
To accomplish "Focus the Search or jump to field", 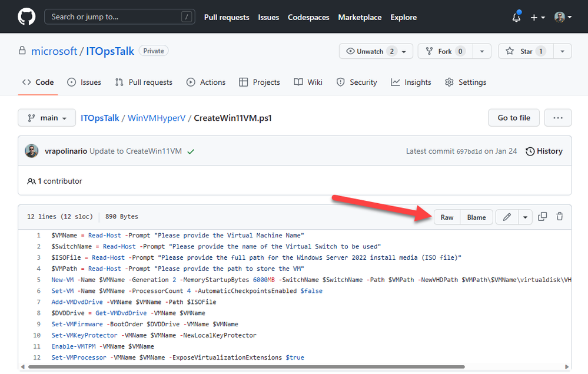I will [x=119, y=17].
